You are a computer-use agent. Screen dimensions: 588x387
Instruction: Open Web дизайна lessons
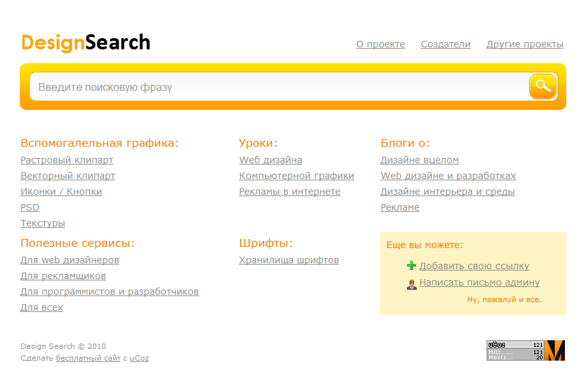pos(271,160)
